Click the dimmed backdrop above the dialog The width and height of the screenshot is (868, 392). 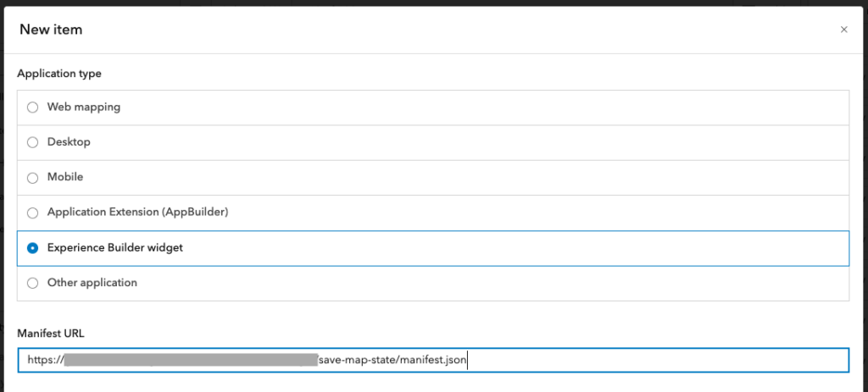coord(434,3)
